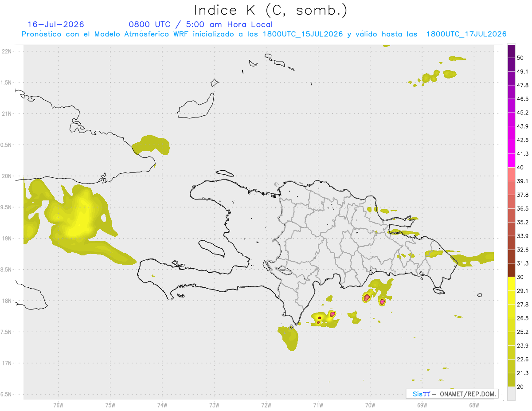Click colorbar label "31.3"
The height and width of the screenshot is (411, 532).
(523, 263)
